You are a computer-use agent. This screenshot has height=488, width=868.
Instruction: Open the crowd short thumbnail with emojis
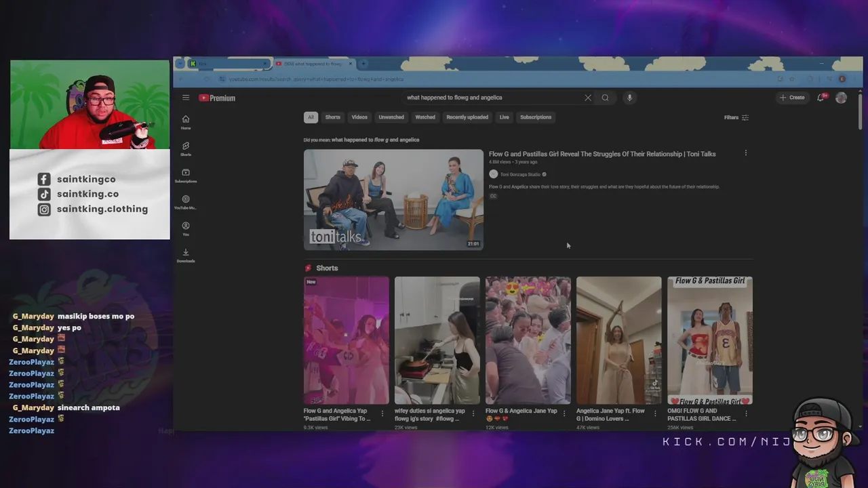click(x=528, y=340)
